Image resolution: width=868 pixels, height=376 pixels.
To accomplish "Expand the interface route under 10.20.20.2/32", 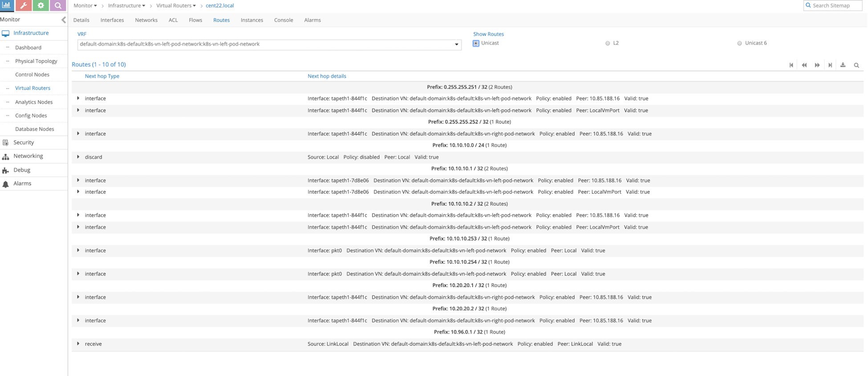I will [x=78, y=320].
